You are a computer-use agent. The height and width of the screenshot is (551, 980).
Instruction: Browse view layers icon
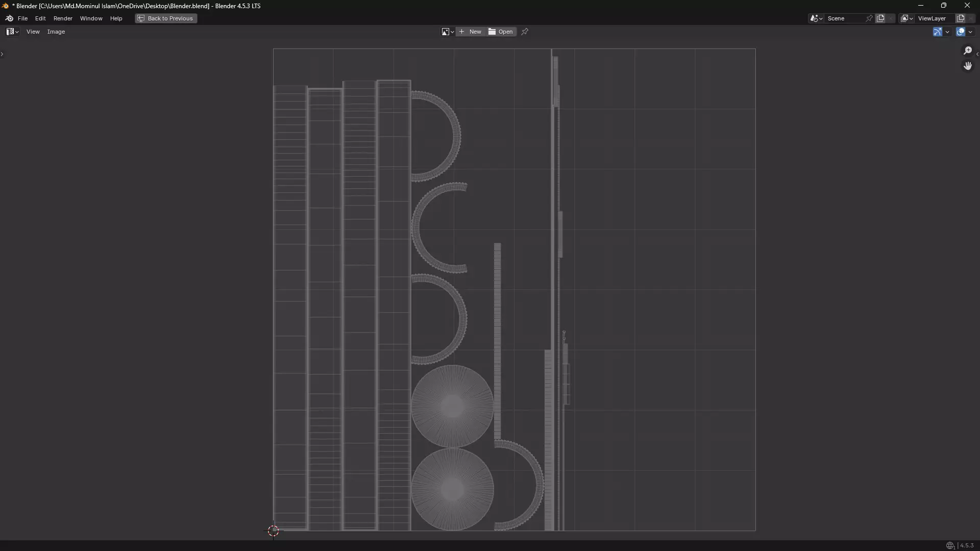[906, 18]
